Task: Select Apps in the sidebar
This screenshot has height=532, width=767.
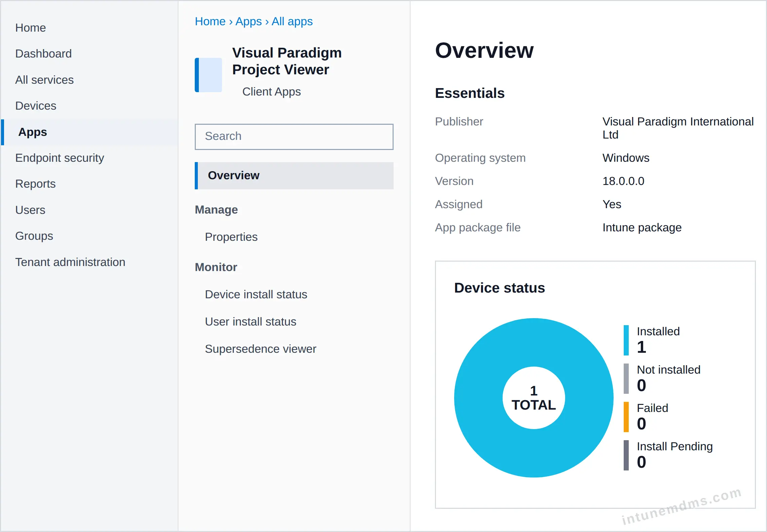Action: [x=89, y=132]
